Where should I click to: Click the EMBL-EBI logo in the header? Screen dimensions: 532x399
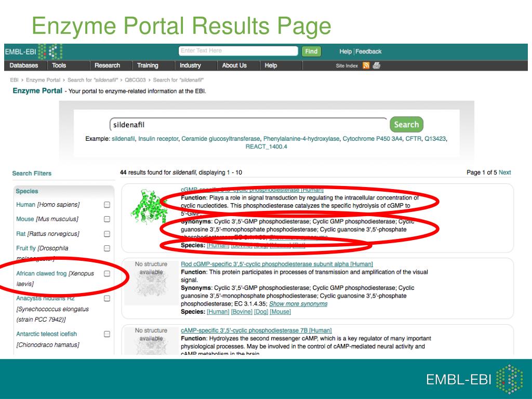point(33,52)
